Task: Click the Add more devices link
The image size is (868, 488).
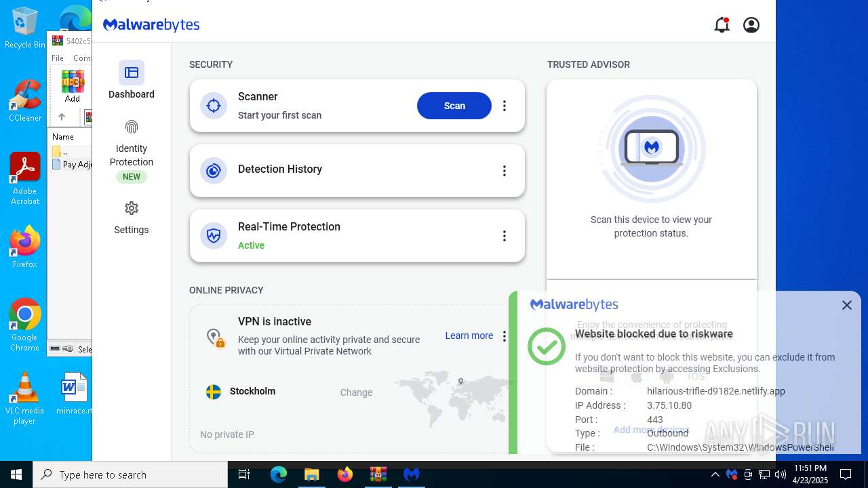Action: coord(651,430)
